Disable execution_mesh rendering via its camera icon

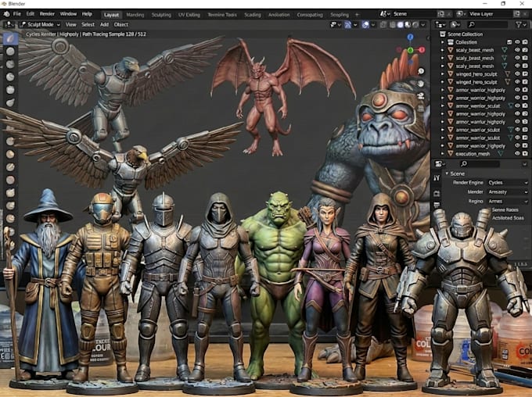tap(525, 154)
